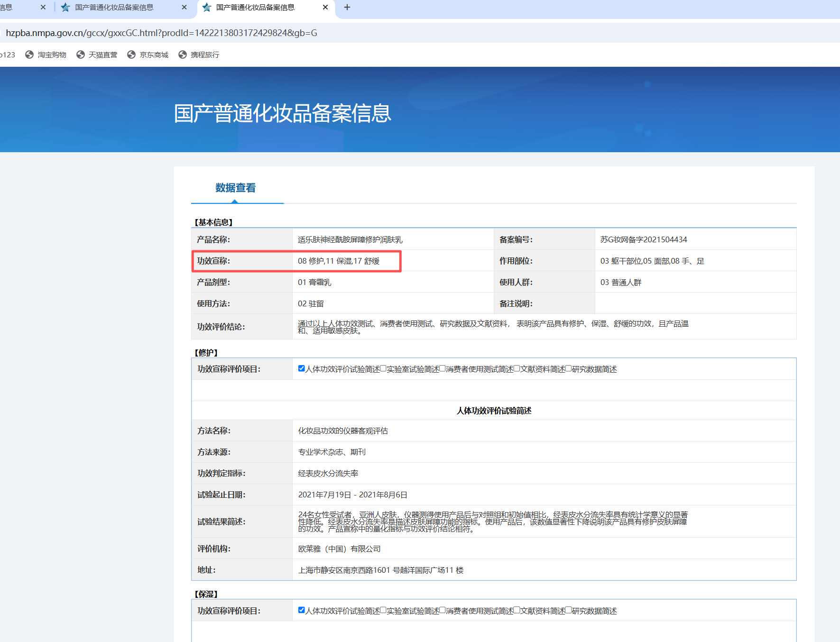Click the address bar URL hzpba.nmpa.gov.cn
The image size is (840, 642).
[x=161, y=33]
